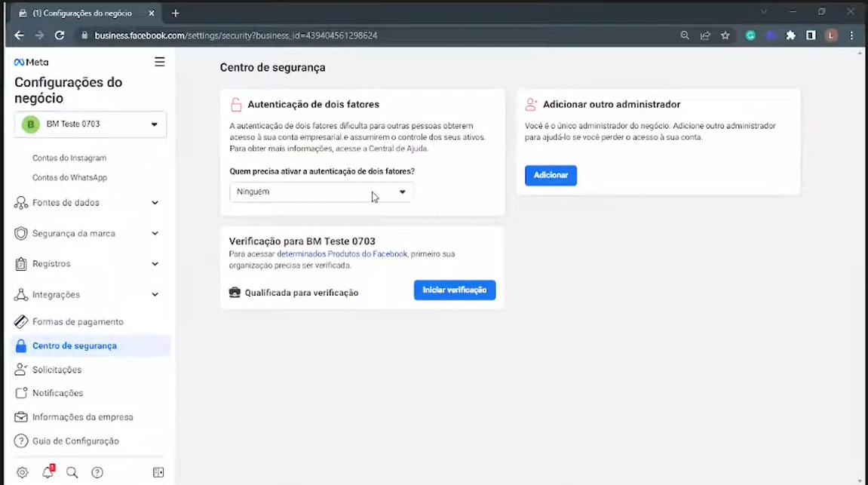
Task: Open the browser side panel icon
Action: click(811, 35)
